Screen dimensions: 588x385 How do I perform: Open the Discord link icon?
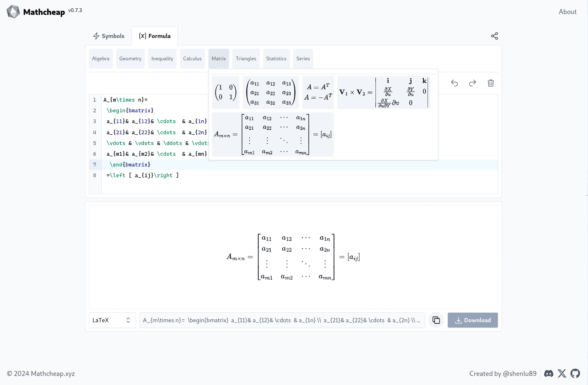coord(549,373)
